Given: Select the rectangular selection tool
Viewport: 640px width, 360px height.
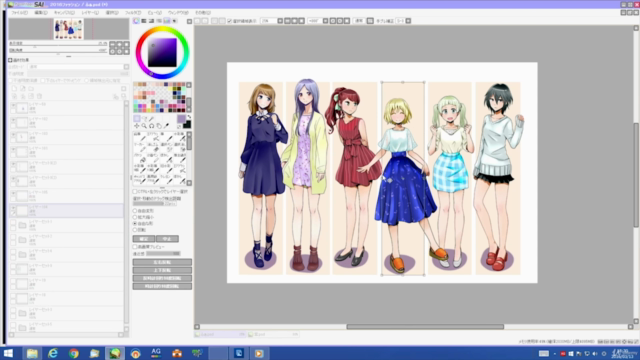Looking at the screenshot, I should [137, 118].
